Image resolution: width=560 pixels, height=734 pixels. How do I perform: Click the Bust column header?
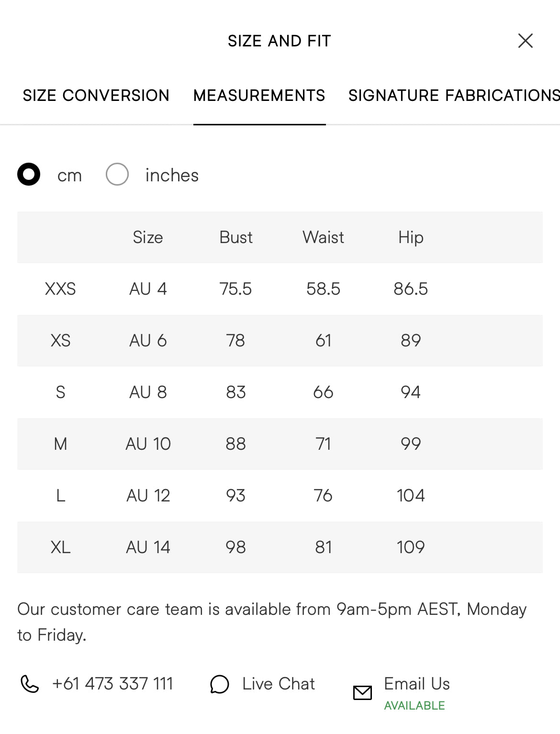coord(235,237)
